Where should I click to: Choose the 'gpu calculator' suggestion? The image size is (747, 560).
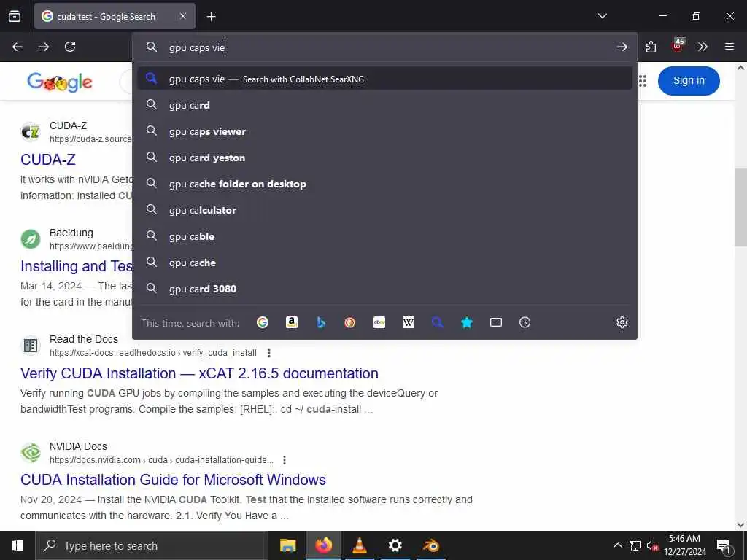click(385, 210)
